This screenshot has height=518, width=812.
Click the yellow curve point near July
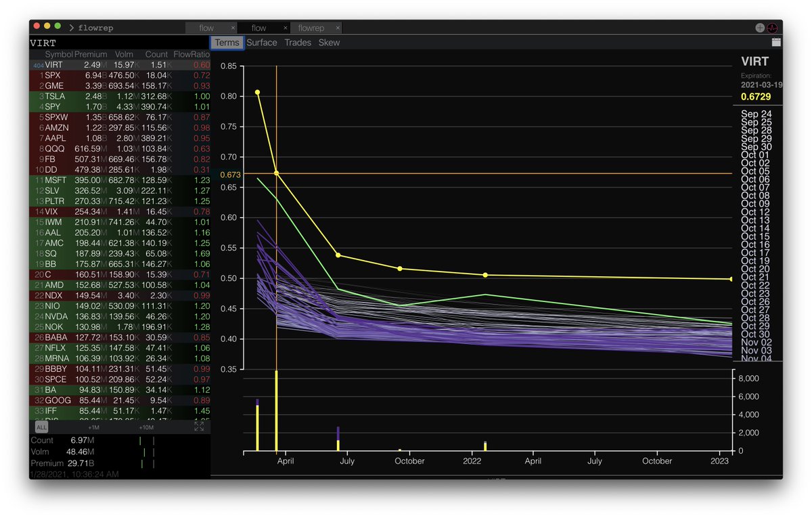pyautogui.click(x=338, y=255)
